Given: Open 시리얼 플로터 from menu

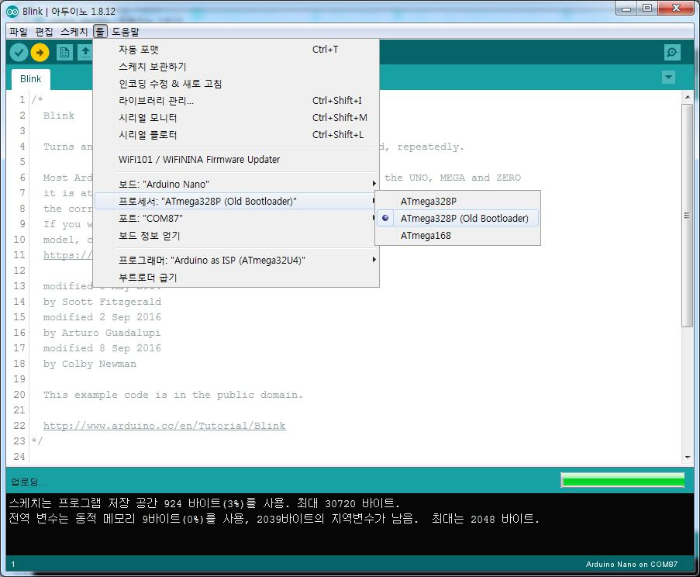Looking at the screenshot, I should [x=236, y=134].
